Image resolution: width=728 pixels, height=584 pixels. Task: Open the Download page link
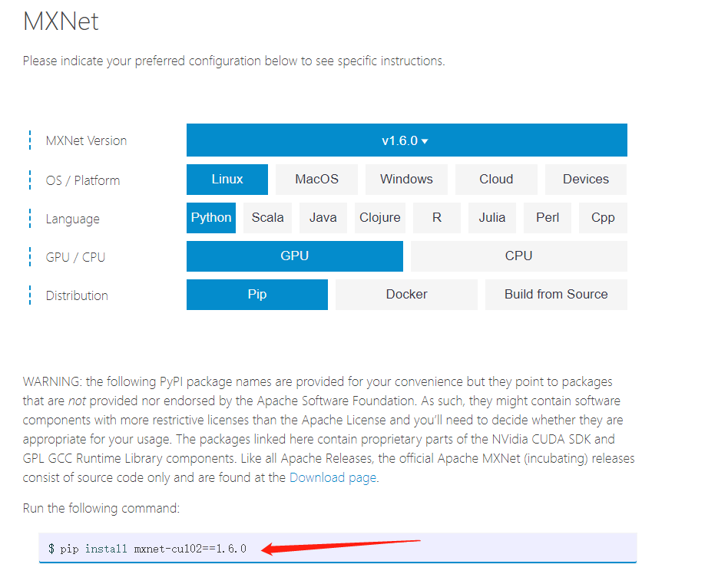(333, 477)
